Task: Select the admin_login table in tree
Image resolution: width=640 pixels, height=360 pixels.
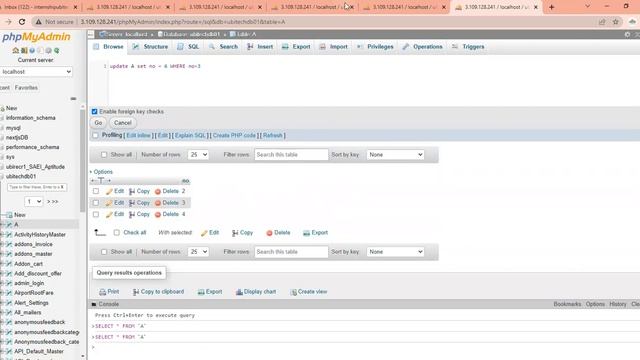Action: pos(29,283)
